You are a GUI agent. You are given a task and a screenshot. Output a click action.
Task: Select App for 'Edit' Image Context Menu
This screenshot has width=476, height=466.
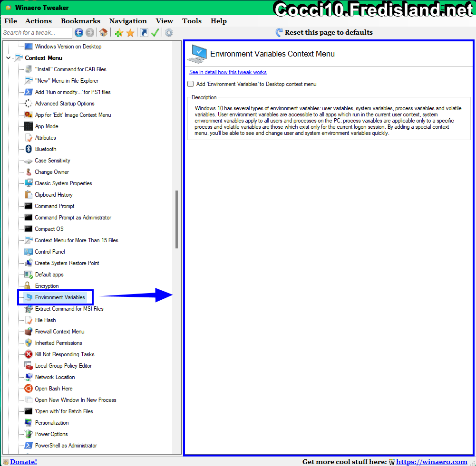(73, 115)
